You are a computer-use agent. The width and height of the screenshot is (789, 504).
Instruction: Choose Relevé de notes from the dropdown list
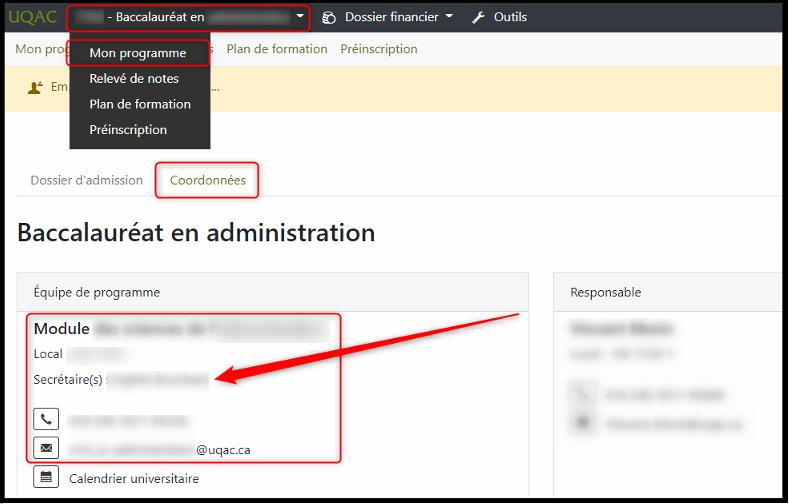pyautogui.click(x=134, y=79)
